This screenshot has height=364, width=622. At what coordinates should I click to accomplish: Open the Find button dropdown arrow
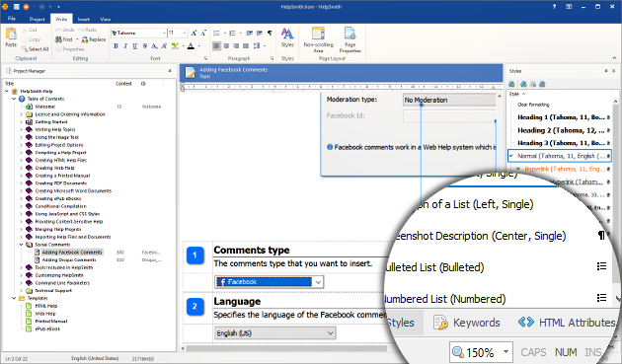click(77, 39)
